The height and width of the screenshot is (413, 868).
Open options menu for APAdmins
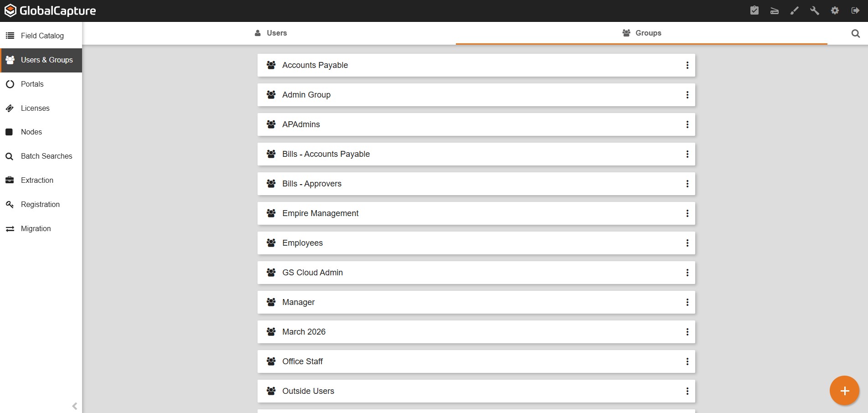(687, 124)
